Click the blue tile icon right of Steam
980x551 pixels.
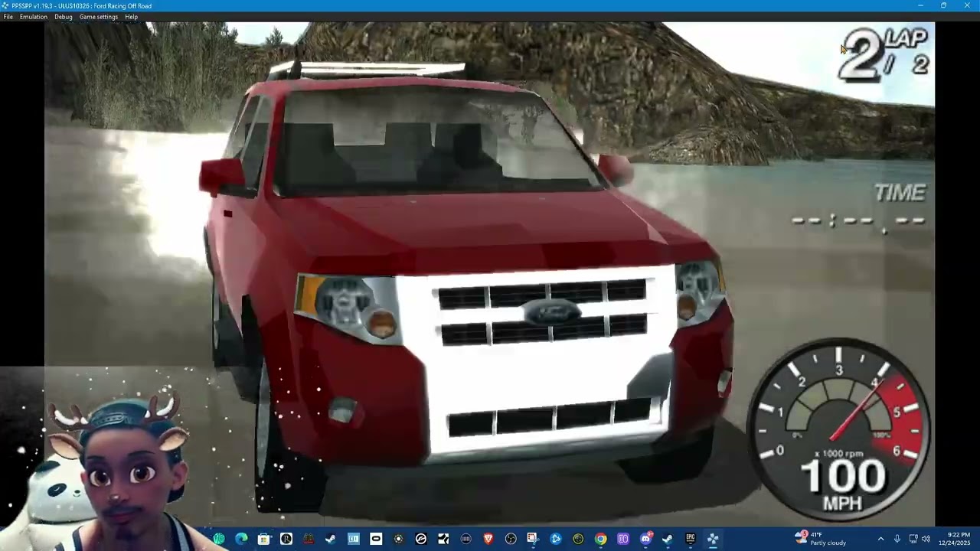[x=353, y=539]
